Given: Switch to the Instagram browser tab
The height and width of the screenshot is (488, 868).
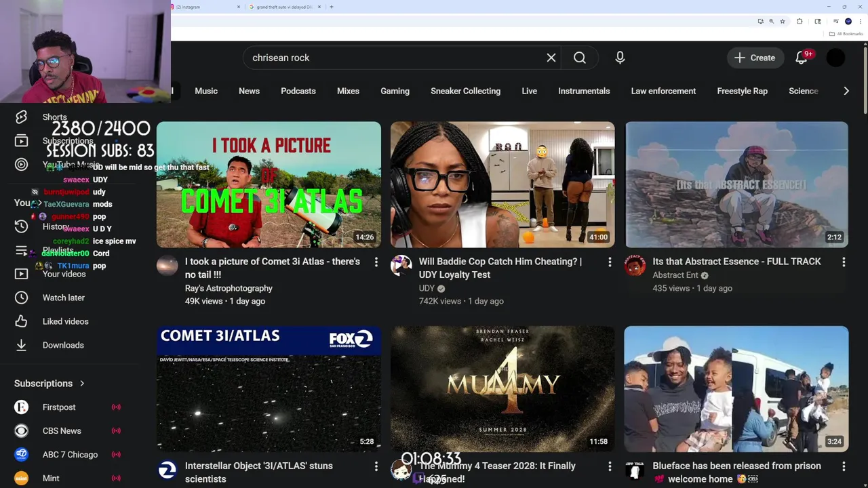Looking at the screenshot, I should 207,7.
